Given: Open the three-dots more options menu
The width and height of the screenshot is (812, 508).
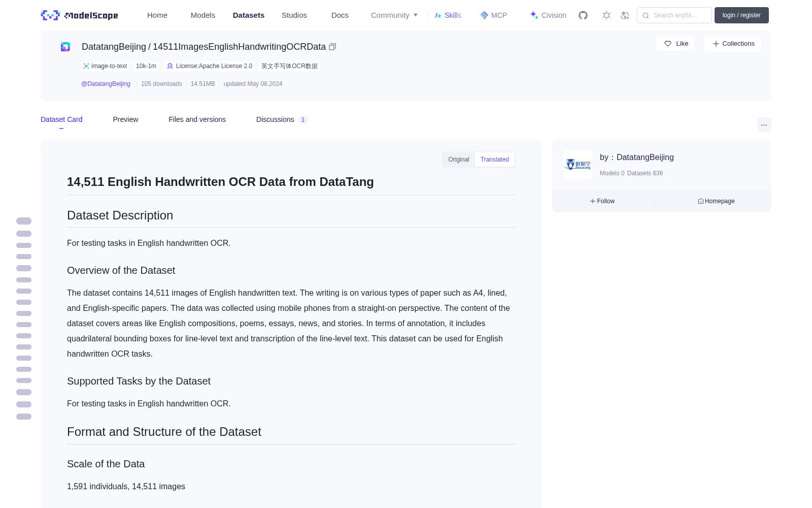Looking at the screenshot, I should tap(764, 124).
